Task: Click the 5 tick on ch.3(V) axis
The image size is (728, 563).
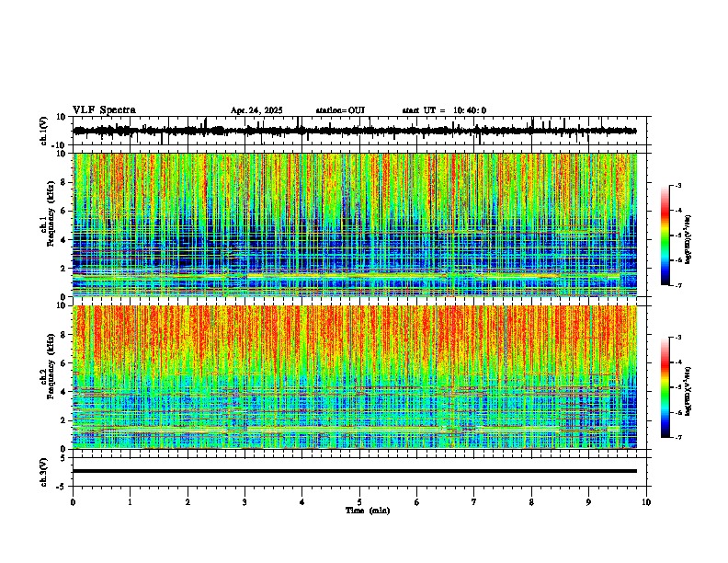Action: click(63, 458)
